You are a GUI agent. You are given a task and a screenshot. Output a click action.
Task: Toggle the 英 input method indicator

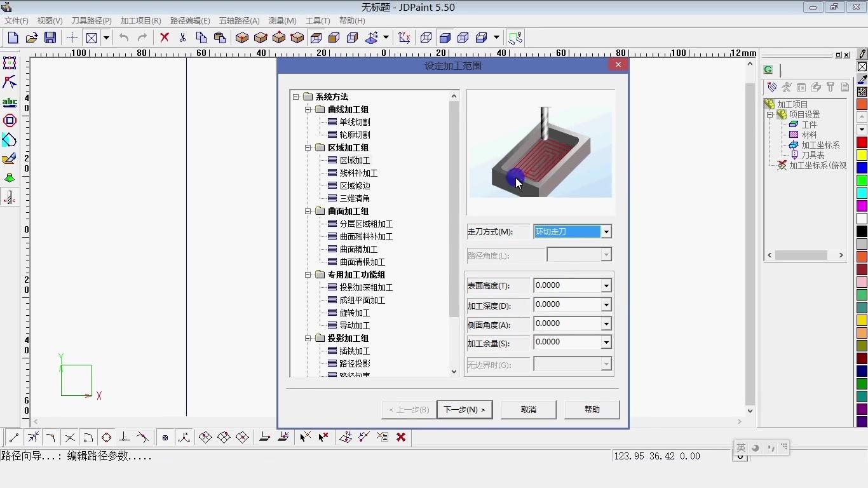[x=741, y=447]
